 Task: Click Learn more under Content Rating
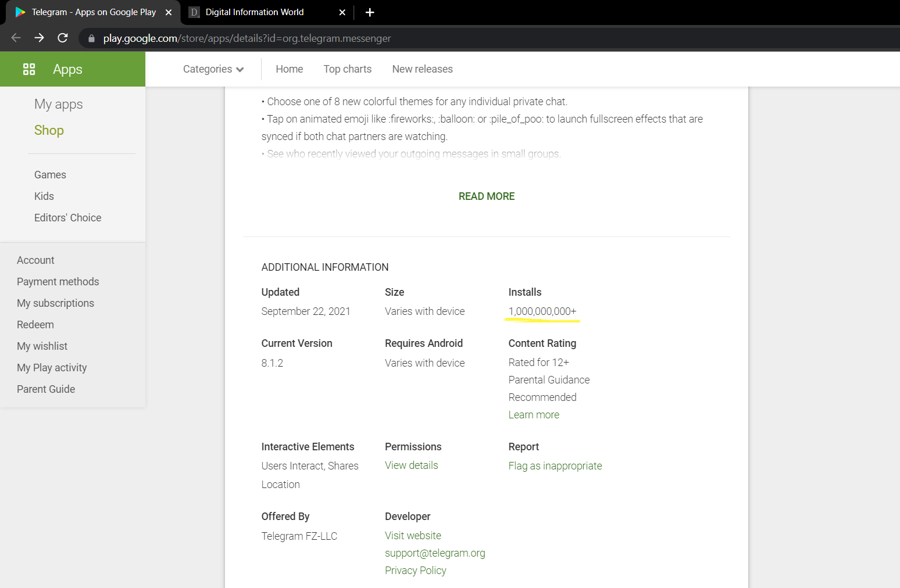534,415
